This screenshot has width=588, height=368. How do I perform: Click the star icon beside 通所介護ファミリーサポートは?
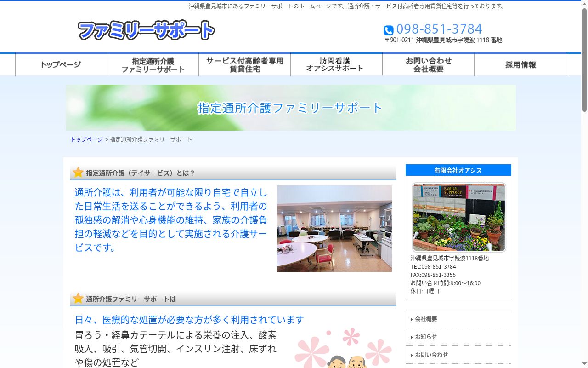pos(78,299)
